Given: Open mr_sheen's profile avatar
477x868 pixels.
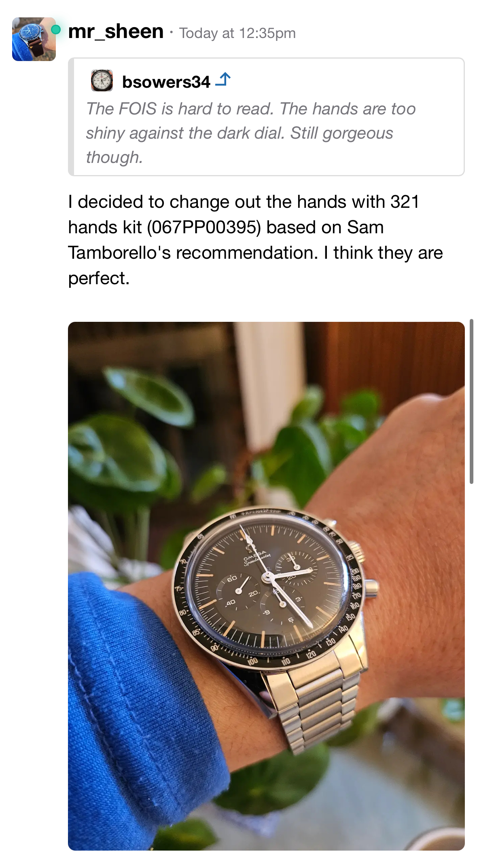Looking at the screenshot, I should point(34,39).
